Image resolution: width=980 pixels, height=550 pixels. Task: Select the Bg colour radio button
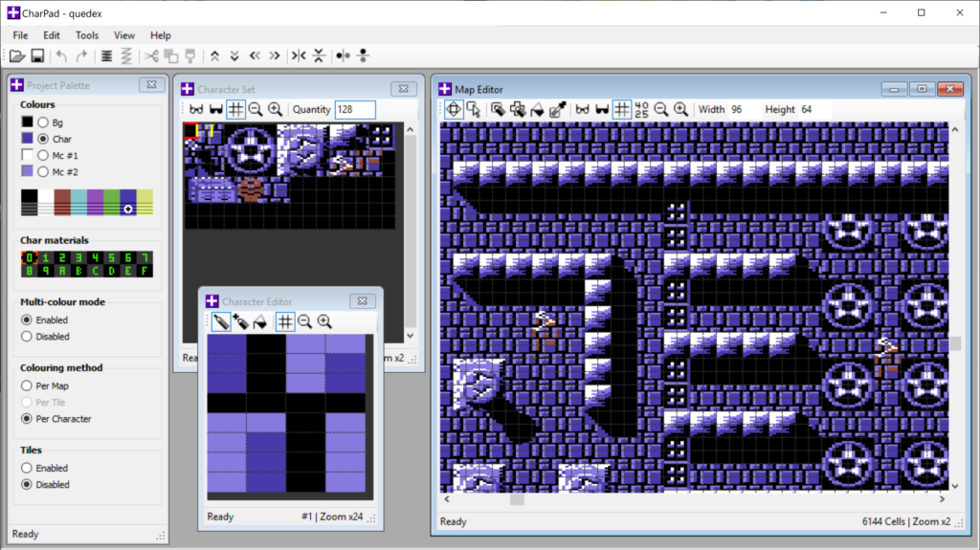click(x=42, y=122)
